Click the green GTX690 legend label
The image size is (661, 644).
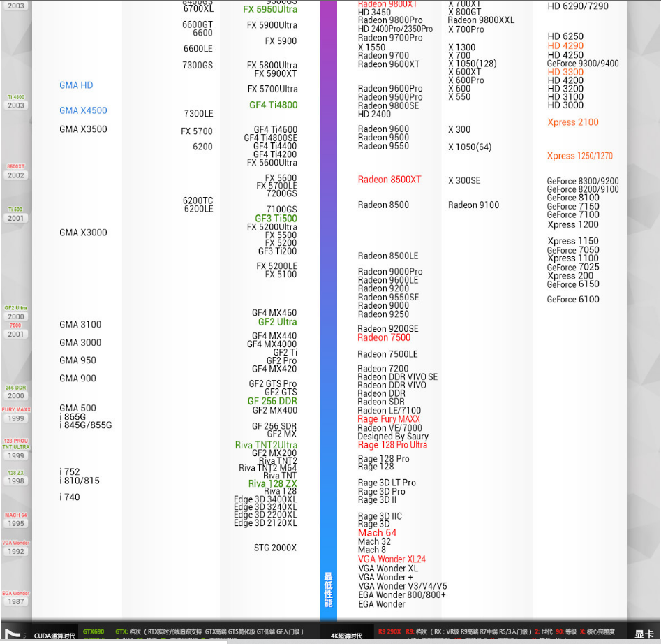point(94,632)
